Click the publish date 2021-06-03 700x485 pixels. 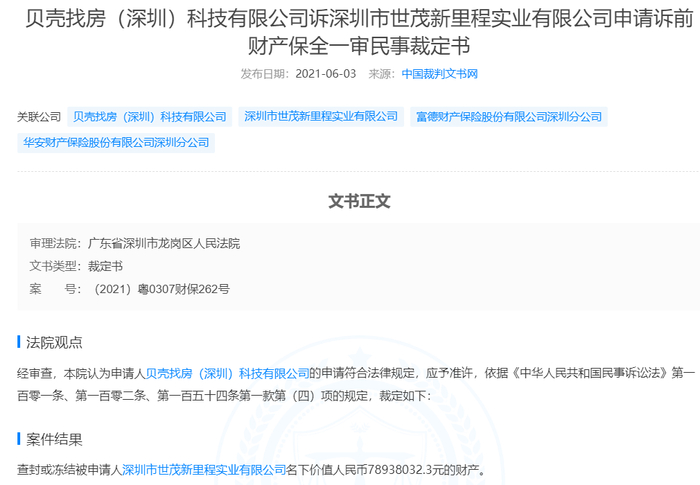click(x=325, y=74)
